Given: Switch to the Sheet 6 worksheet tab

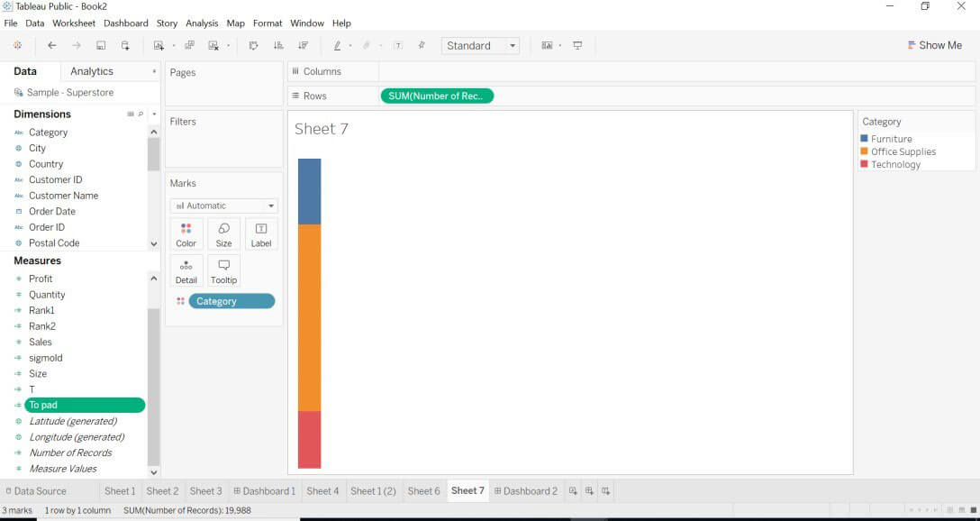Looking at the screenshot, I should click(423, 490).
